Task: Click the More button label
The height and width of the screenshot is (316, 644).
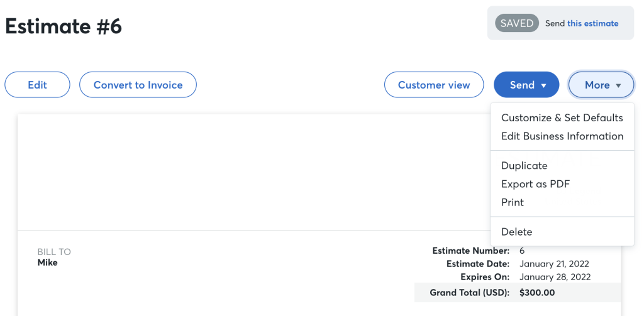Action: [597, 85]
